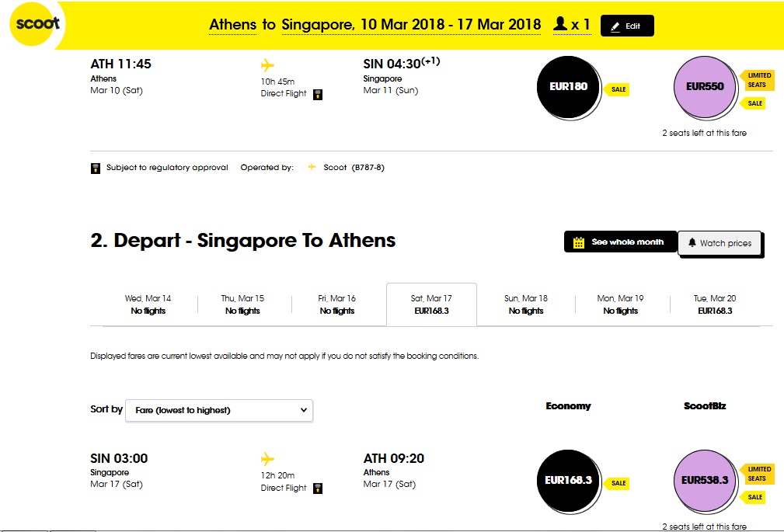784x532 pixels.
Task: Select Fri, Mar 16 date tab
Action: 337,304
